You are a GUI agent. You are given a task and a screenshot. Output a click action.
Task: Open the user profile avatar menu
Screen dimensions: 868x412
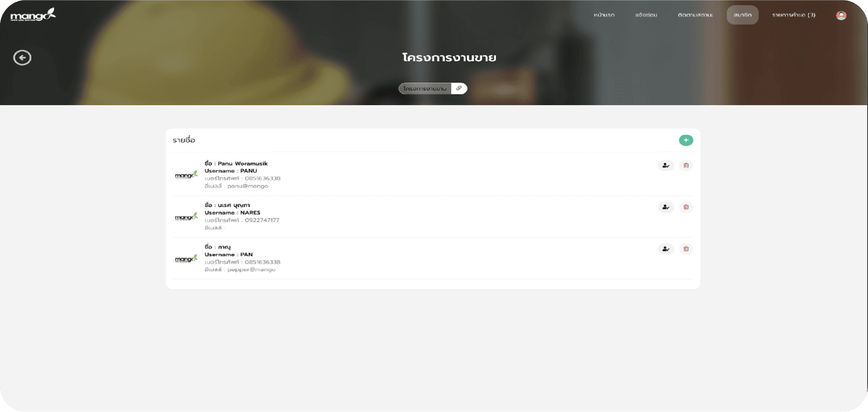tap(841, 15)
